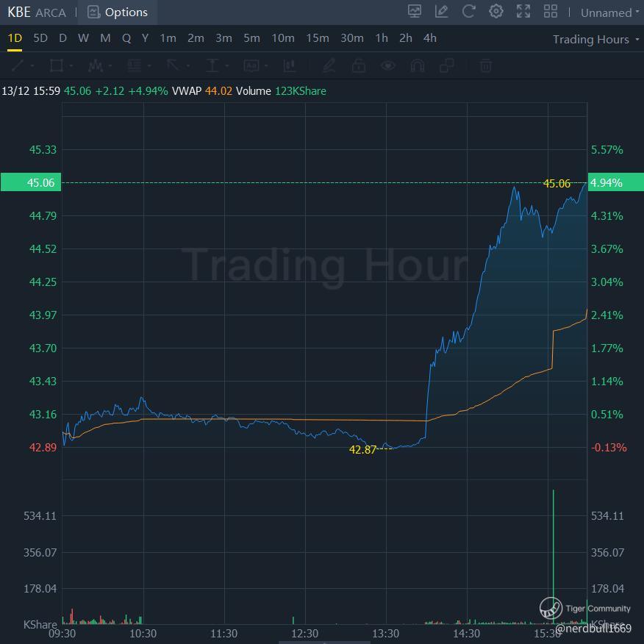Switch to the Q quarterly tab
The width and height of the screenshot is (644, 644).
click(x=126, y=38)
